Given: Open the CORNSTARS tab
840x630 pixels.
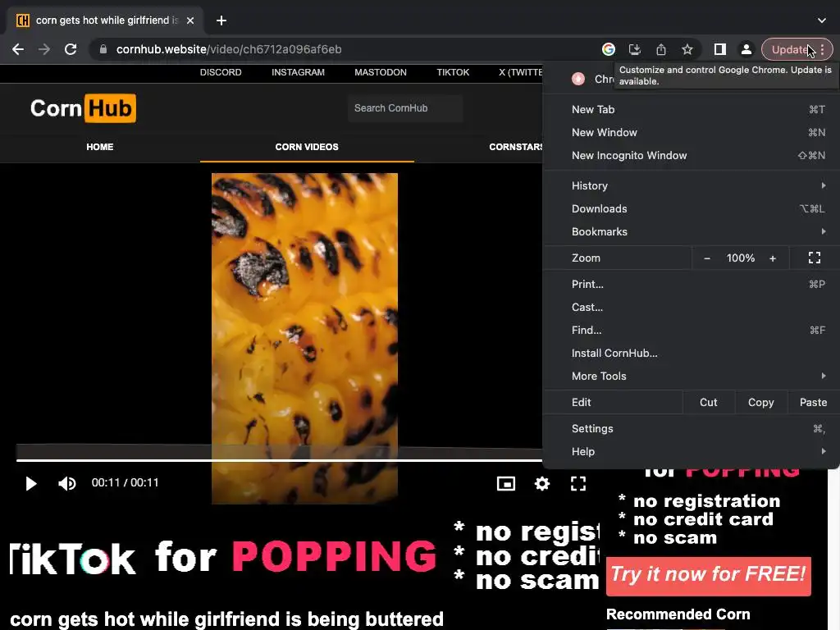Looking at the screenshot, I should [516, 147].
